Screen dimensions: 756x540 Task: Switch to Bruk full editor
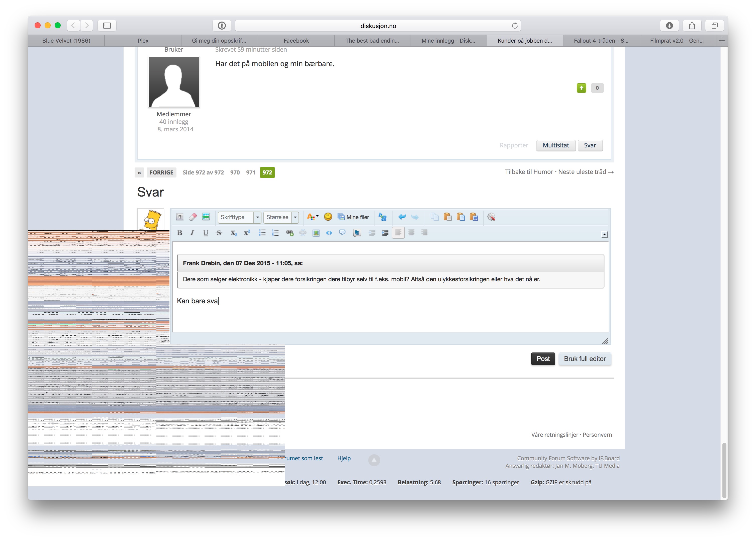click(x=585, y=359)
